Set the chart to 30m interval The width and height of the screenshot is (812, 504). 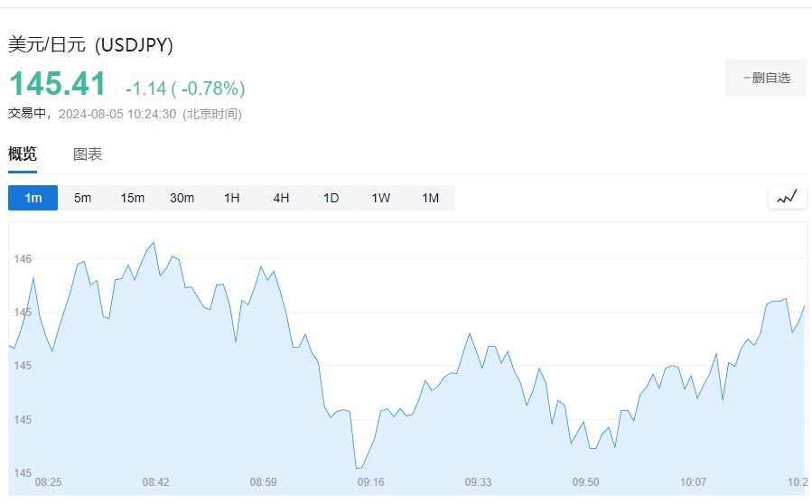(182, 198)
